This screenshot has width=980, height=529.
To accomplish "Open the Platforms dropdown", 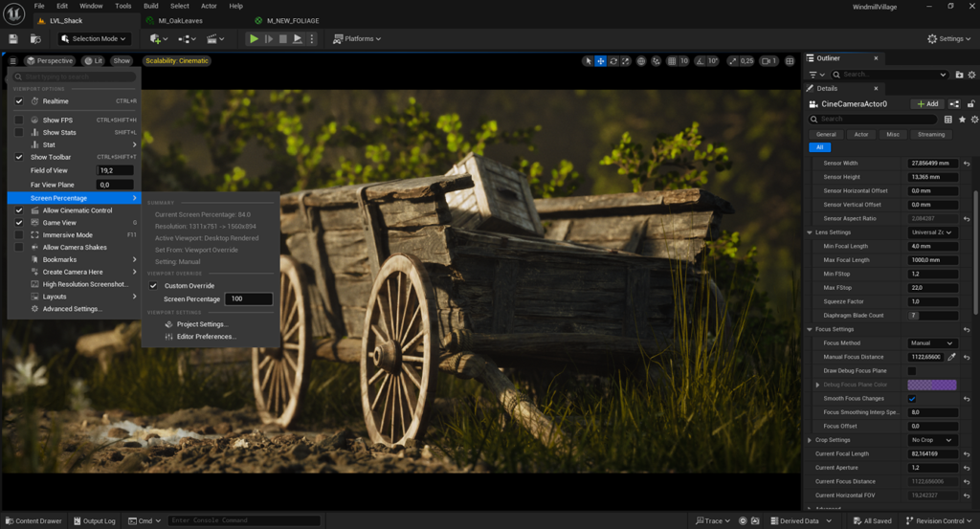I will tap(357, 38).
